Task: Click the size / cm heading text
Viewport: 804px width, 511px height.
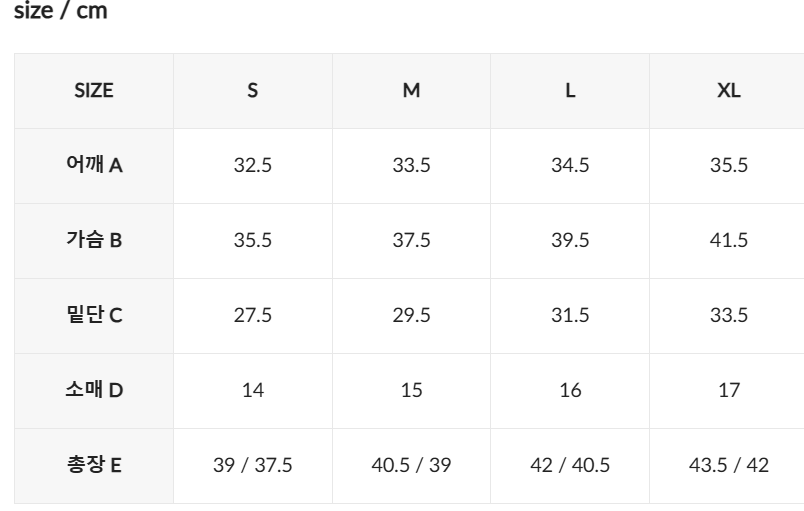Action: click(x=61, y=10)
